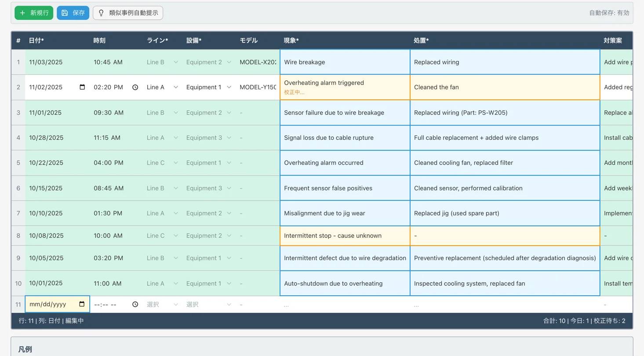Click the row 2 time field 02:20 PM

pyautogui.click(x=116, y=87)
